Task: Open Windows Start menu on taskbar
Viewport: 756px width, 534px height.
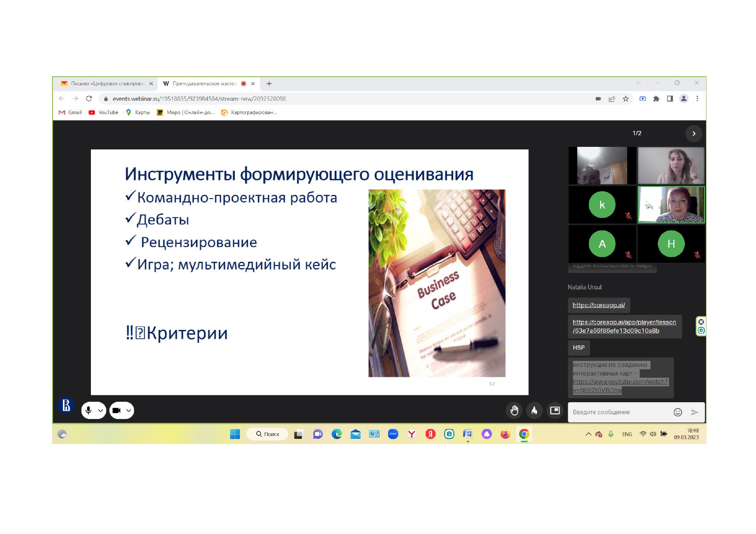Action: (235, 434)
